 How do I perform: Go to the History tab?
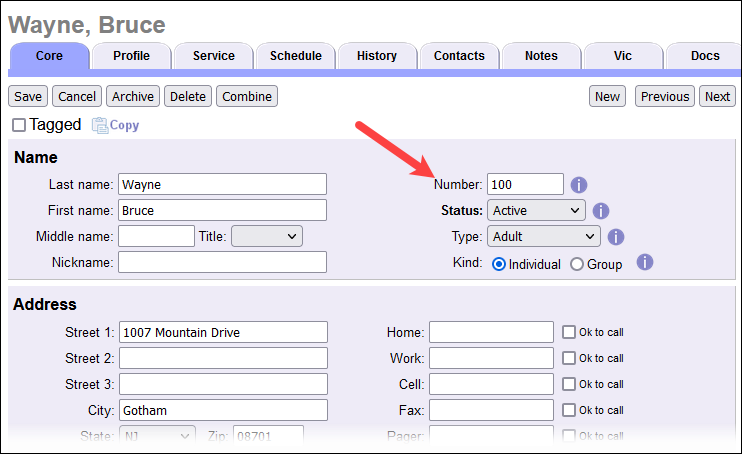coord(377,56)
